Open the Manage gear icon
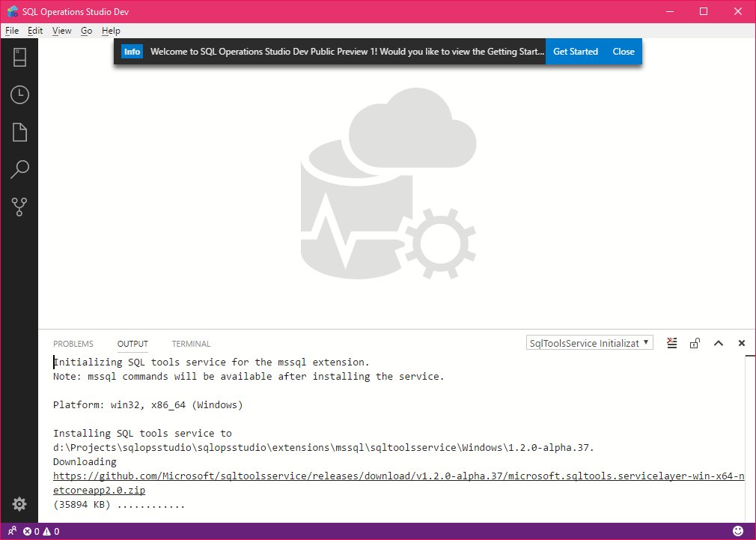This screenshot has height=540, width=756. pyautogui.click(x=19, y=504)
